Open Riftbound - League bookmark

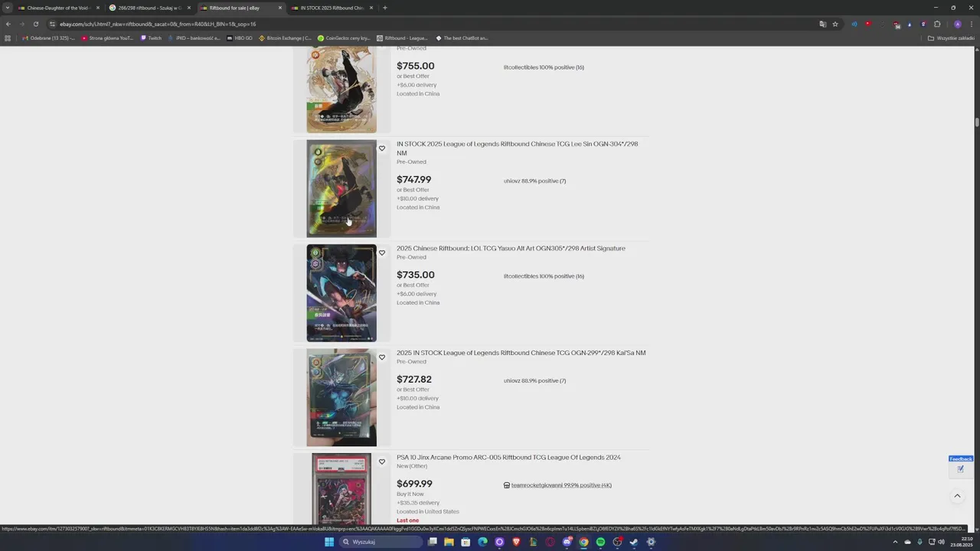(402, 37)
